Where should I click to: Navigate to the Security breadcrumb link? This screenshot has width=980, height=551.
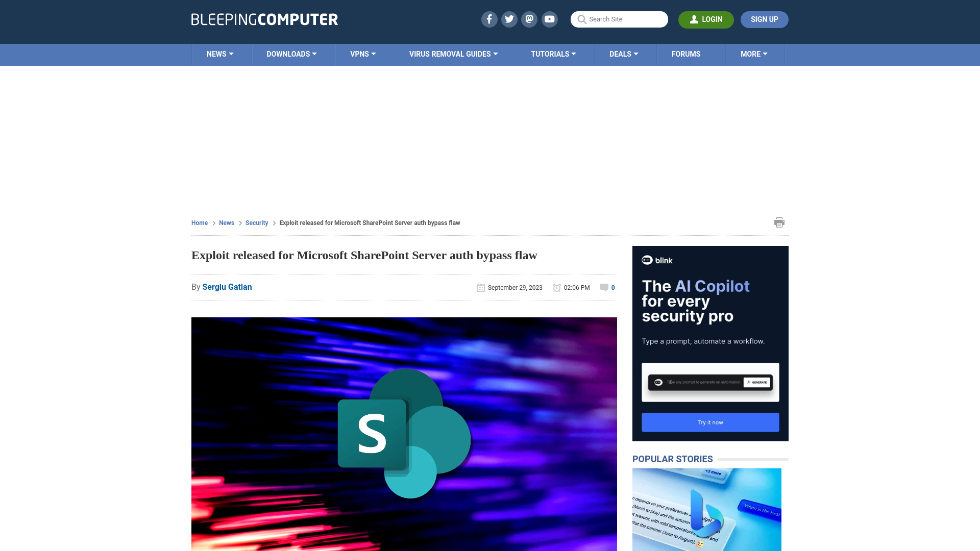click(256, 222)
